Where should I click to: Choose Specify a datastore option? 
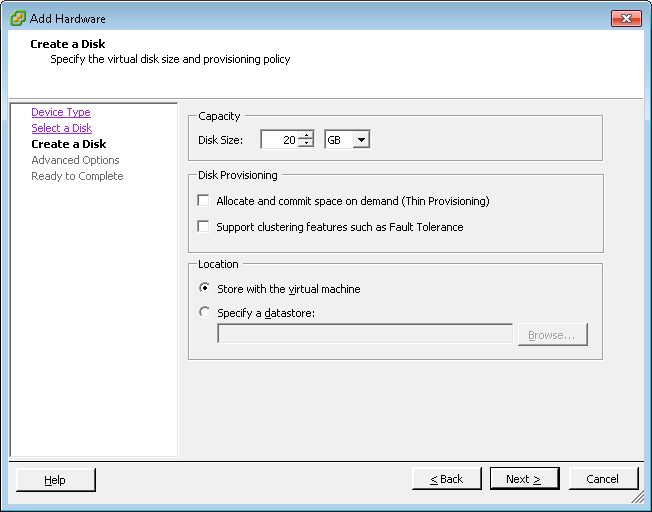coord(205,313)
